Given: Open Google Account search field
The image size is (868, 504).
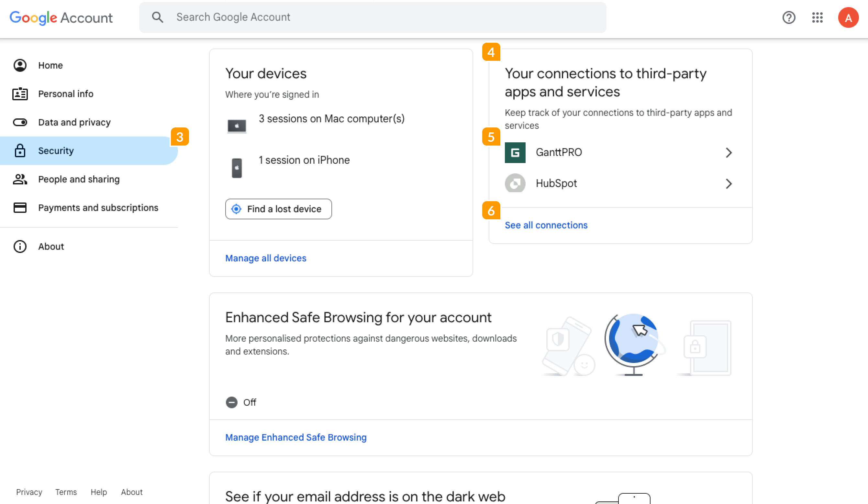Looking at the screenshot, I should pyautogui.click(x=373, y=17).
